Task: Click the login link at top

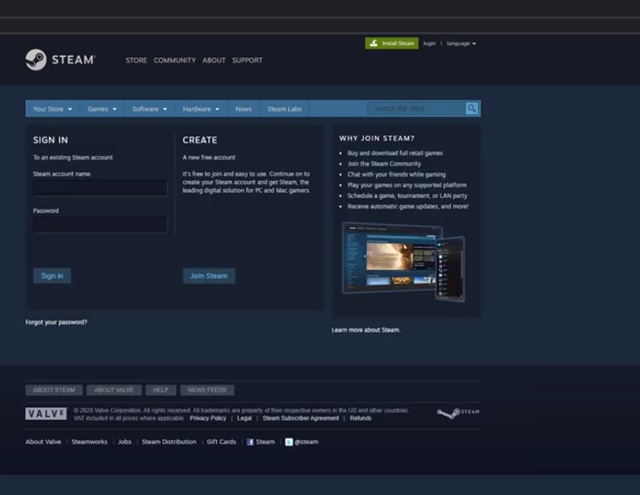Action: (x=429, y=43)
